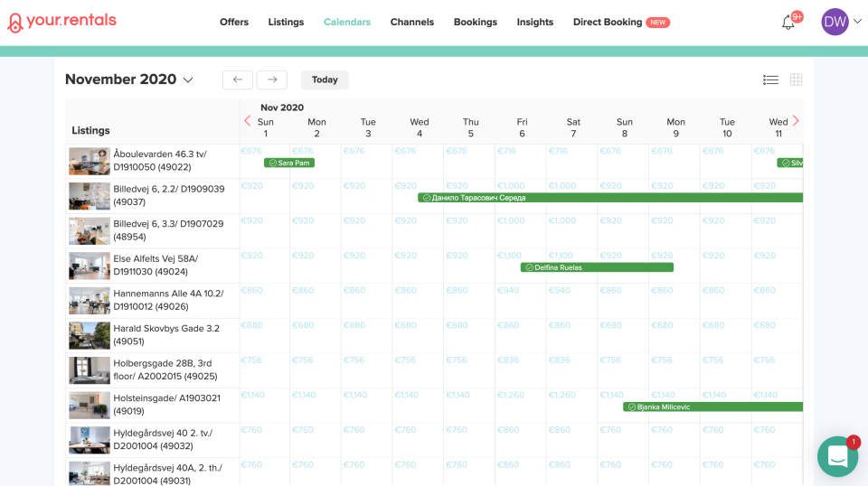Click the Fri 6 date header
868x486 pixels.
click(x=522, y=127)
